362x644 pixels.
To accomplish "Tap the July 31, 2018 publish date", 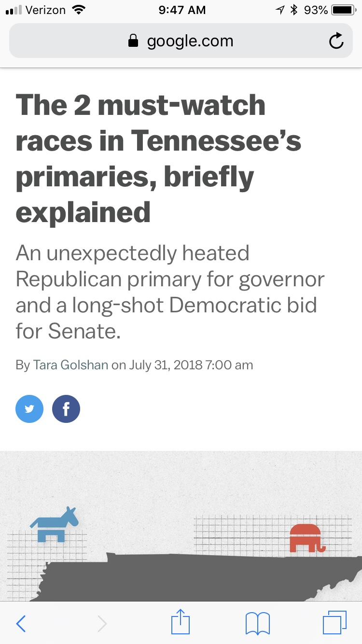I will coord(165,365).
